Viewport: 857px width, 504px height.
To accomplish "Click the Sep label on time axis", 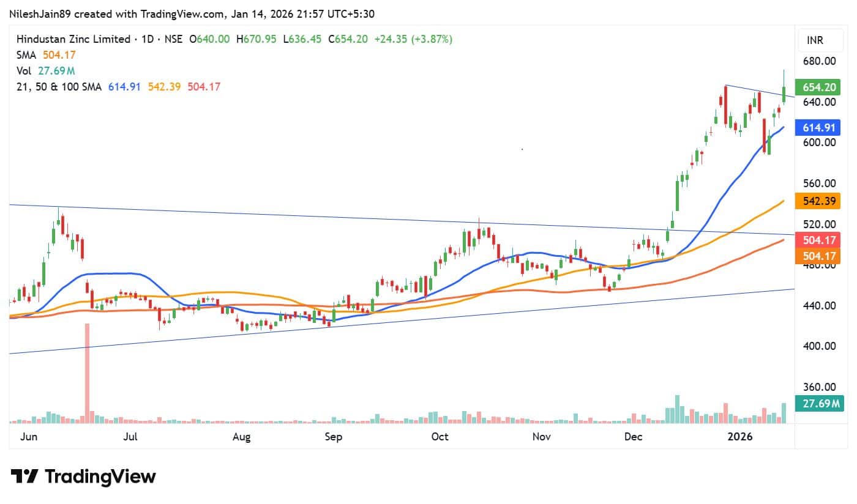I will (333, 437).
